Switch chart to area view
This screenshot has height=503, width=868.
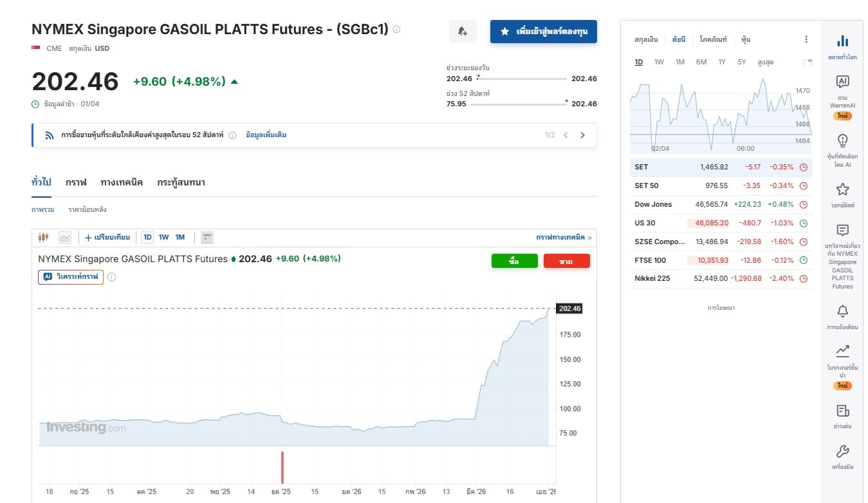tap(65, 238)
